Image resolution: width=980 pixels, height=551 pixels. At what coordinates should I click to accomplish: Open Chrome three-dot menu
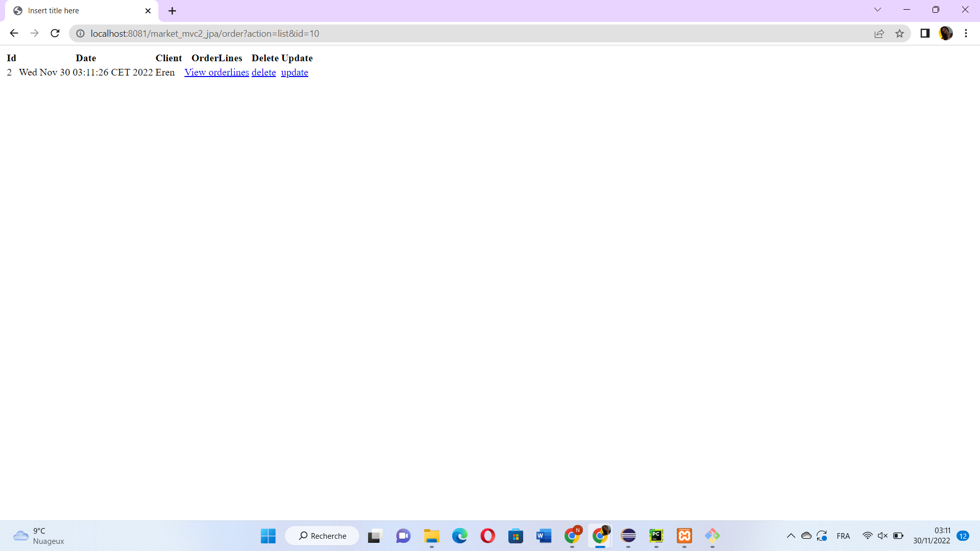(966, 34)
